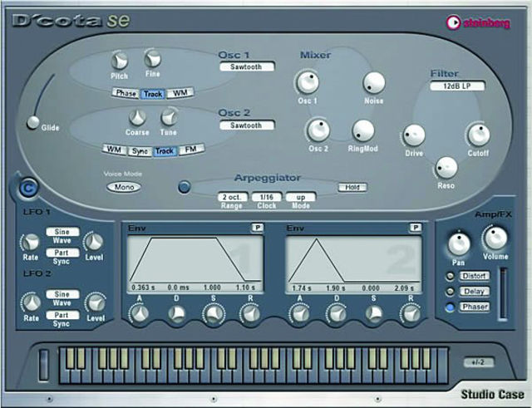The image size is (532, 408).
Task: Click the Env 1 Attack knob
Action: point(139,314)
